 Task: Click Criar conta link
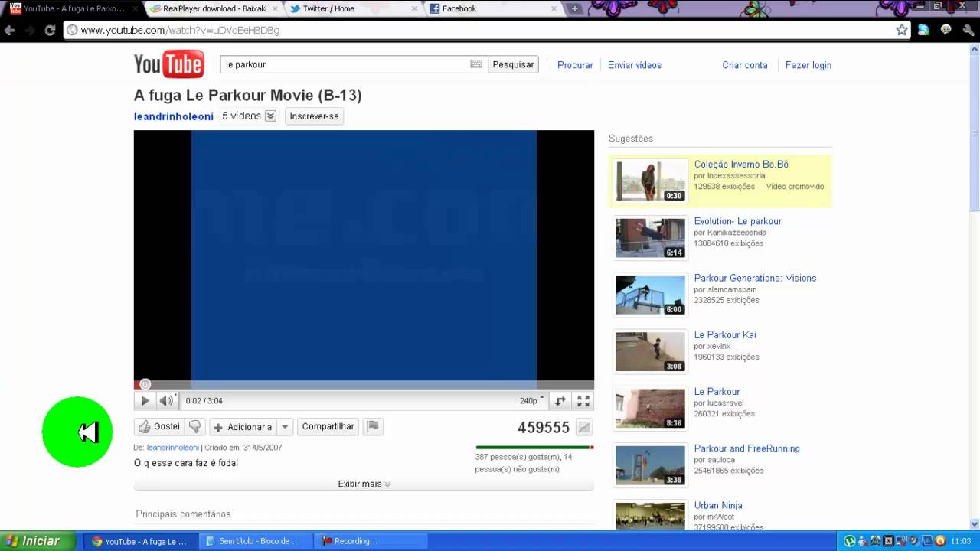coord(744,65)
